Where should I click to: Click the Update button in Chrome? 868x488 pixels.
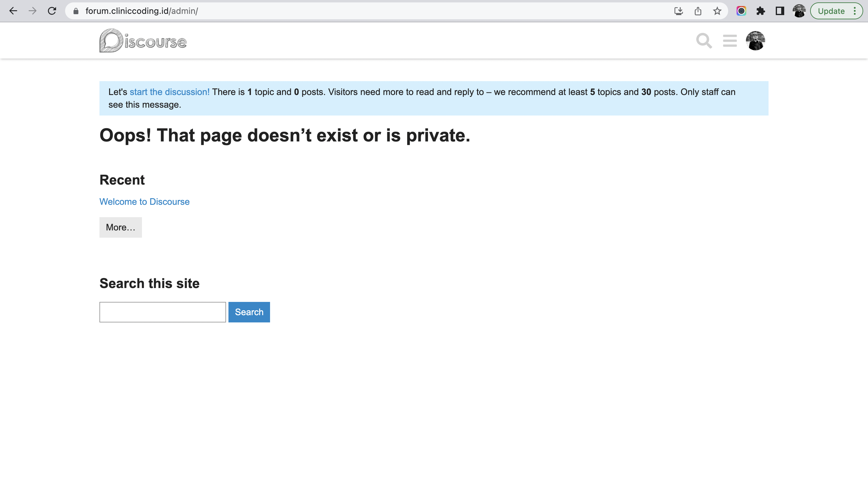pyautogui.click(x=831, y=11)
